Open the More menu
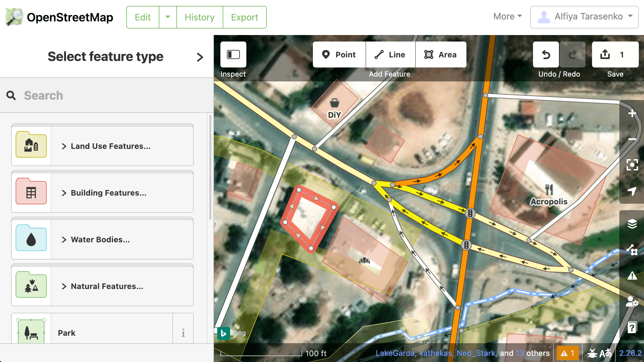This screenshot has height=362, width=644. point(508,16)
